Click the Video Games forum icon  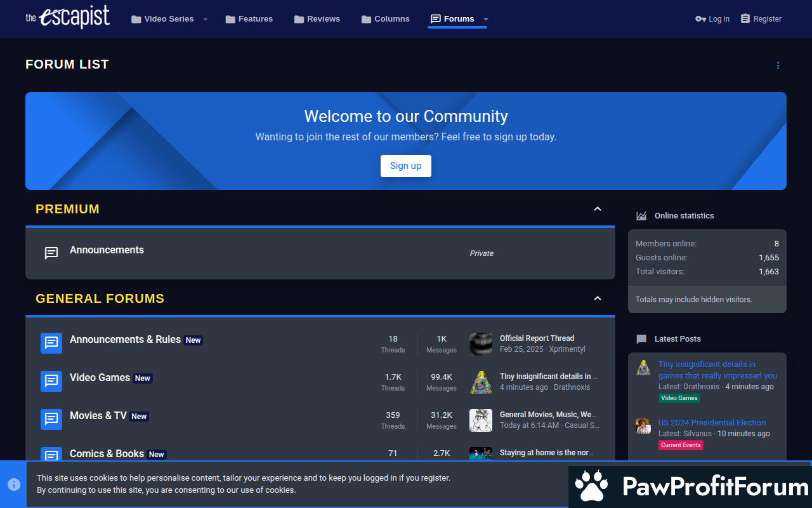(51, 381)
